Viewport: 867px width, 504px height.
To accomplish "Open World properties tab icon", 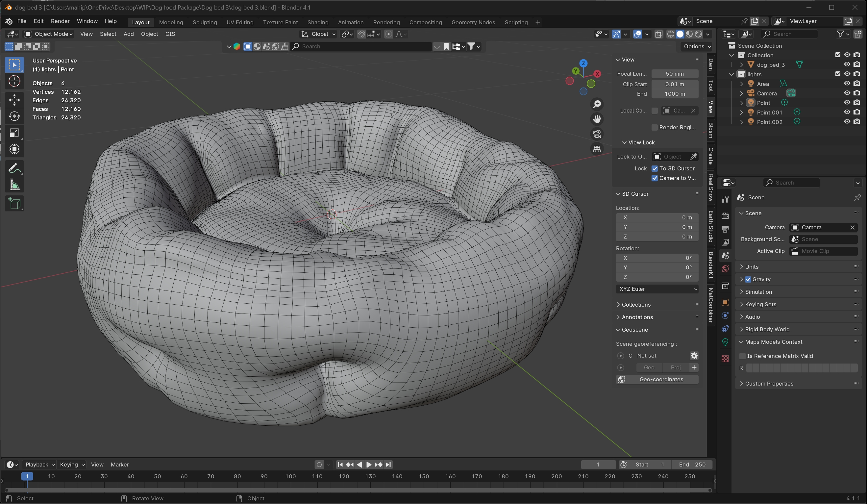I will pyautogui.click(x=725, y=269).
